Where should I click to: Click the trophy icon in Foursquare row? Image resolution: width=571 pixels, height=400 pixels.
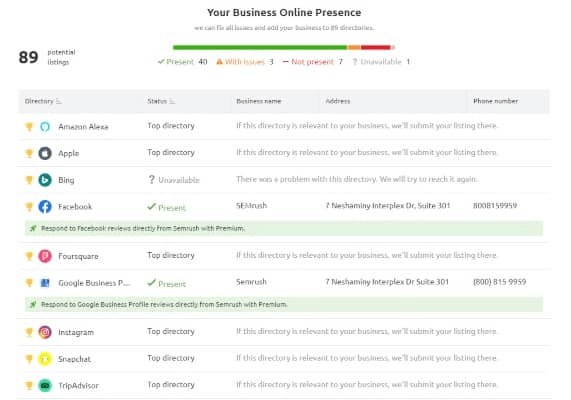coord(29,256)
